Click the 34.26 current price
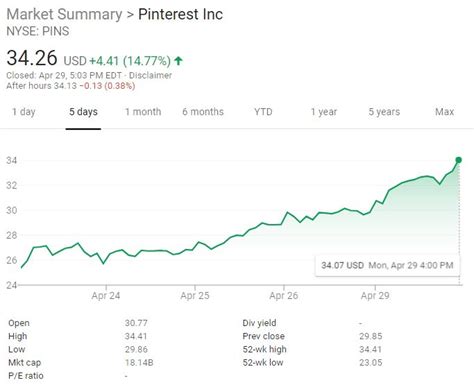 pos(32,58)
